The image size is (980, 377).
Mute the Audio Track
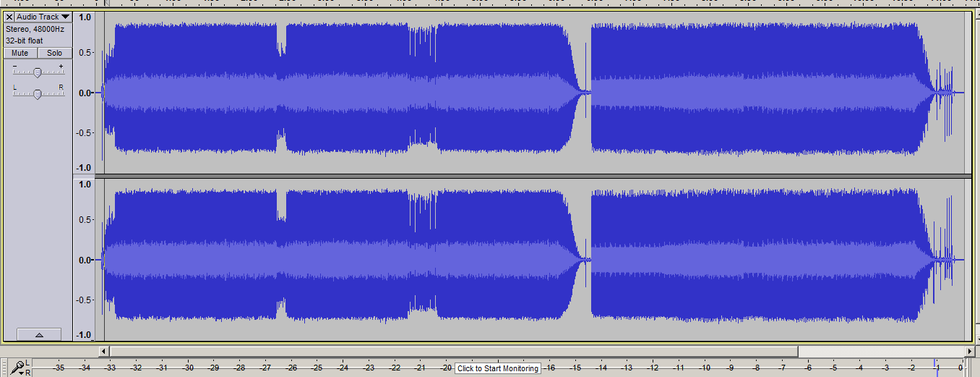point(20,53)
